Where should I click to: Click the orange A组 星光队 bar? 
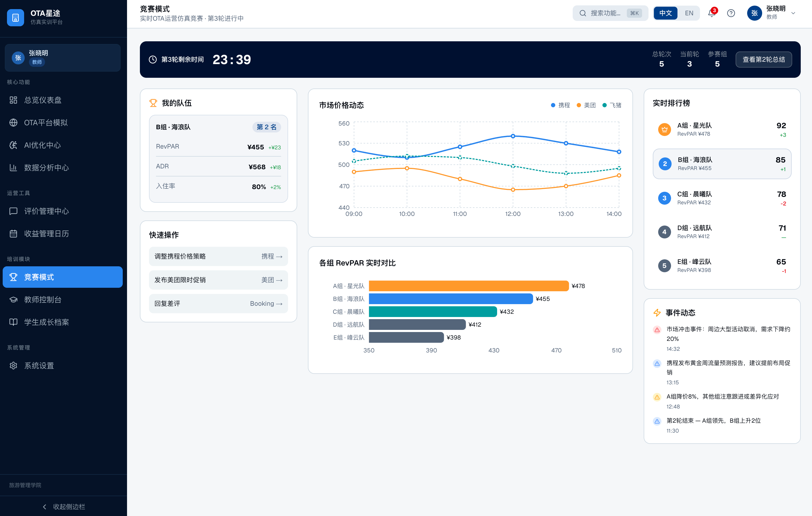coord(468,286)
